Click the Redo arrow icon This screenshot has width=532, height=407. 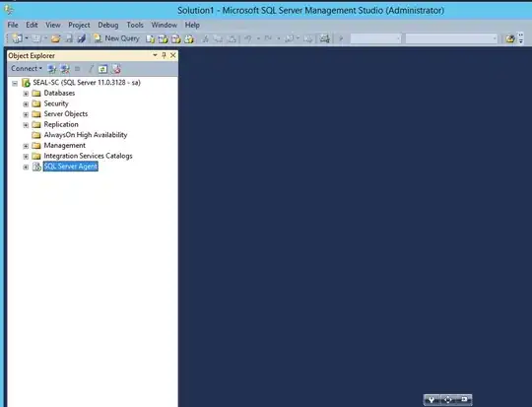(x=268, y=38)
